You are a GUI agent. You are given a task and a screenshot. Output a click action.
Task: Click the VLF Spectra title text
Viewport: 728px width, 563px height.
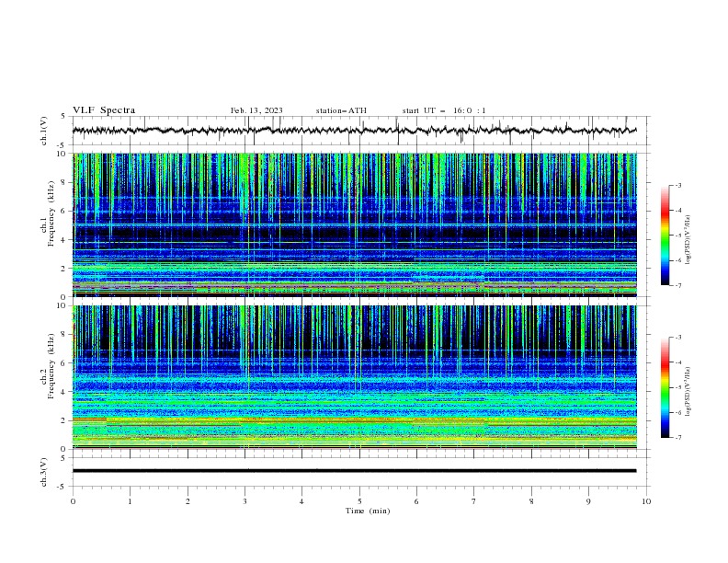(104, 110)
